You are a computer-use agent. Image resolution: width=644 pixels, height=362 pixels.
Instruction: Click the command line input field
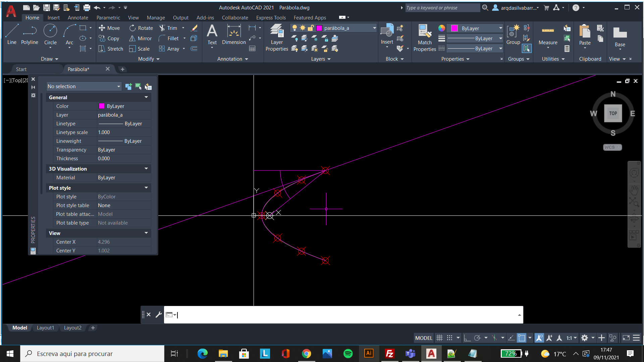[x=343, y=315]
